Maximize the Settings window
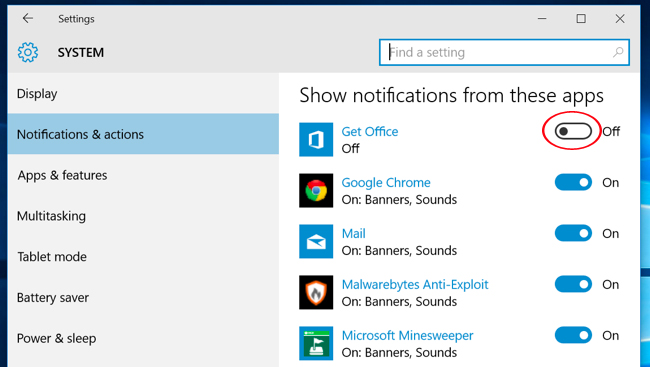The width and height of the screenshot is (650, 367). [x=581, y=19]
